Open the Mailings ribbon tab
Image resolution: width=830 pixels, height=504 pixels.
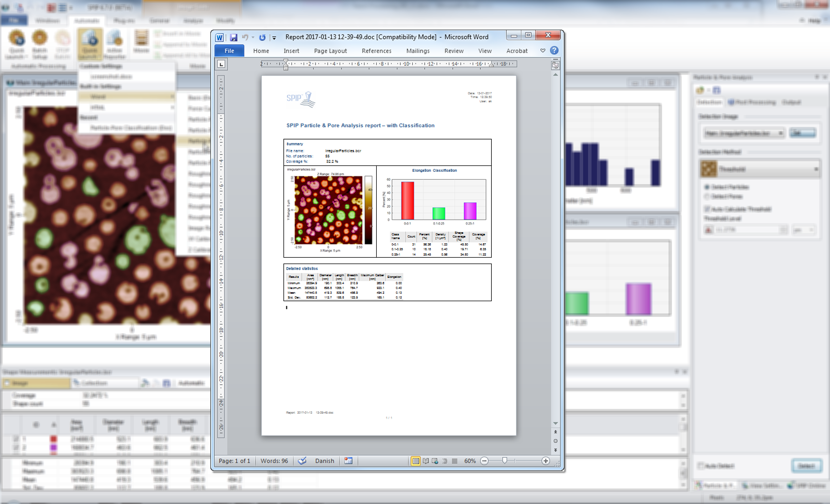point(418,51)
